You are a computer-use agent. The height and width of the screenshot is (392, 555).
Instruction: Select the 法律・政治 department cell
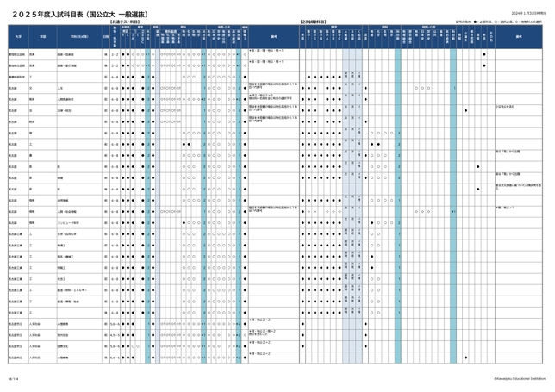click(x=65, y=110)
